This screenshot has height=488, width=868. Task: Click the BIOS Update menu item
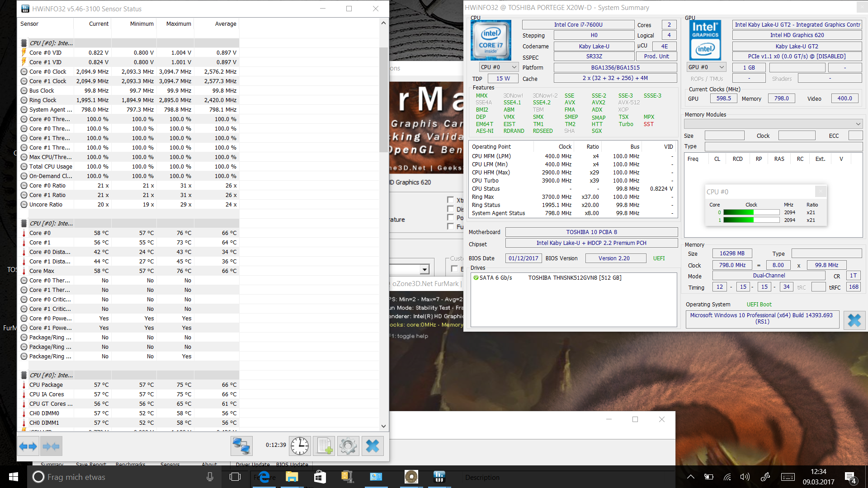(x=292, y=465)
